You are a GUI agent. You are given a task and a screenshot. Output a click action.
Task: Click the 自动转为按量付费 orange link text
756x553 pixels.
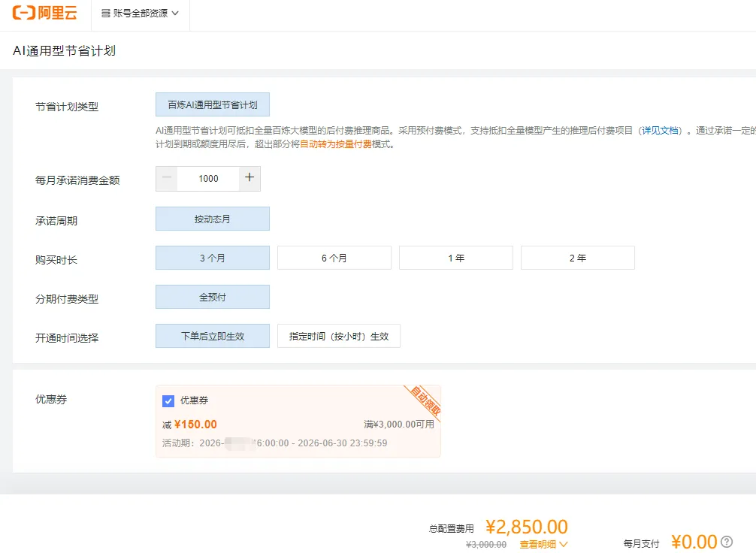point(336,144)
